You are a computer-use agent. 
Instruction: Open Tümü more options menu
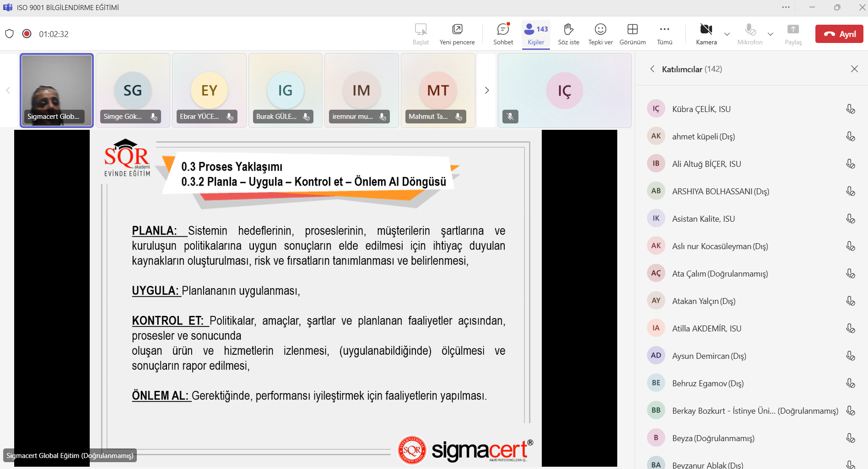click(664, 34)
